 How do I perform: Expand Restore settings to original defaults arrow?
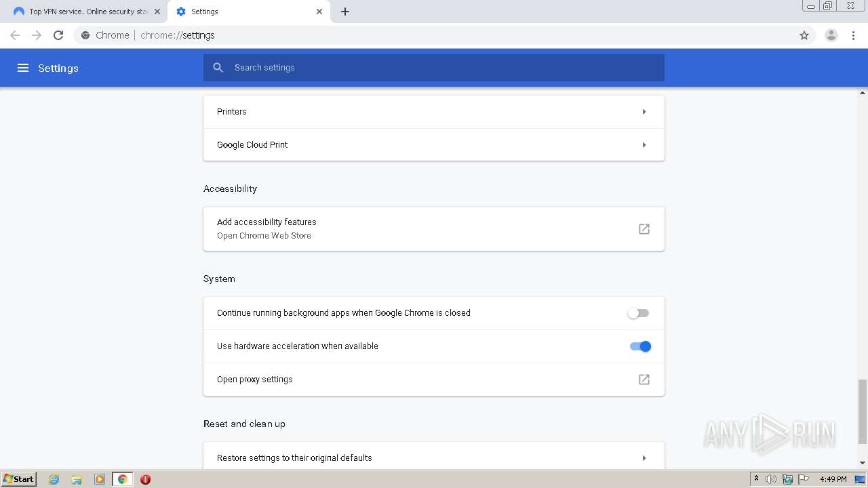(x=644, y=458)
